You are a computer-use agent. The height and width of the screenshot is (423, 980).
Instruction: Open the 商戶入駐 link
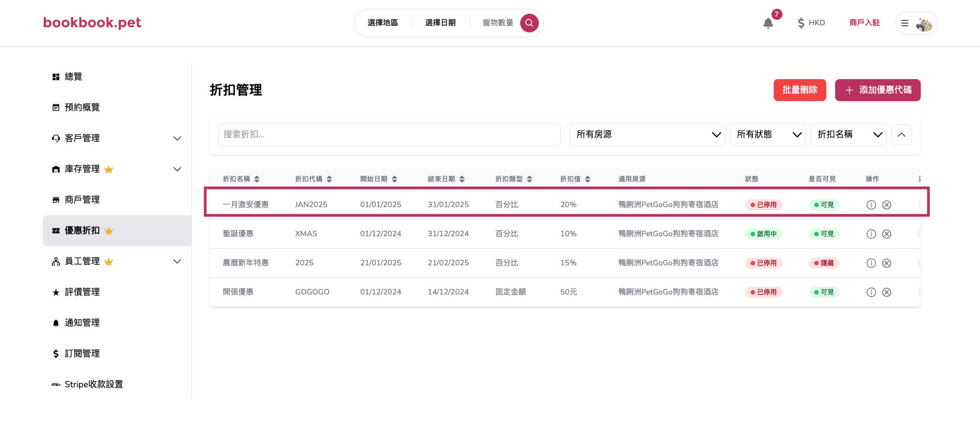(x=864, y=23)
